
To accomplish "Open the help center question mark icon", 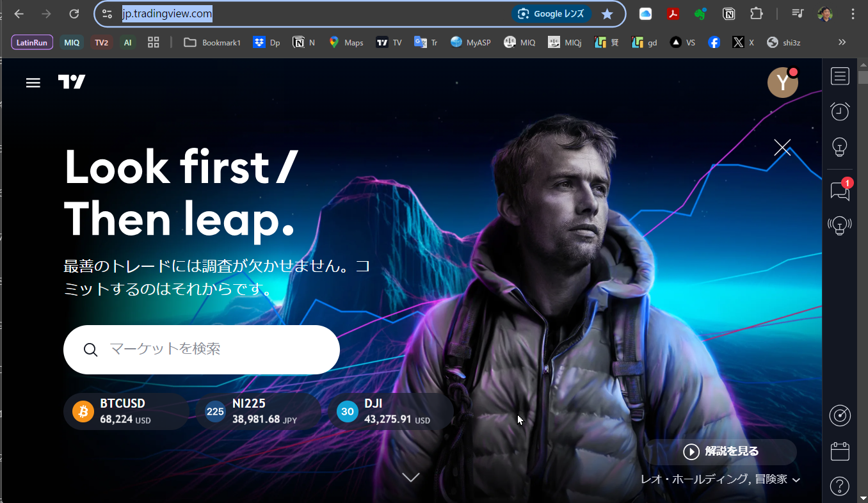I will pos(840,486).
